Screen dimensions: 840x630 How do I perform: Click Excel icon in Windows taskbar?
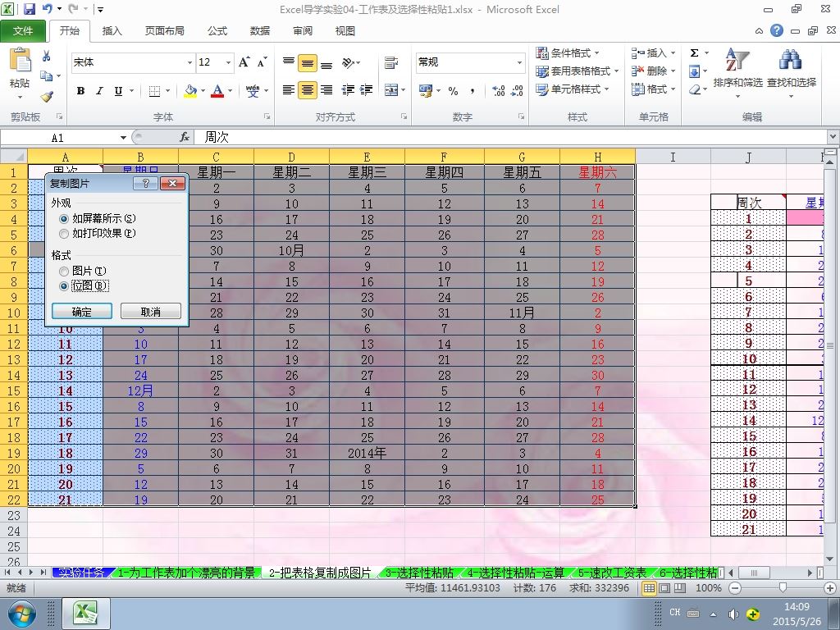coord(86,614)
